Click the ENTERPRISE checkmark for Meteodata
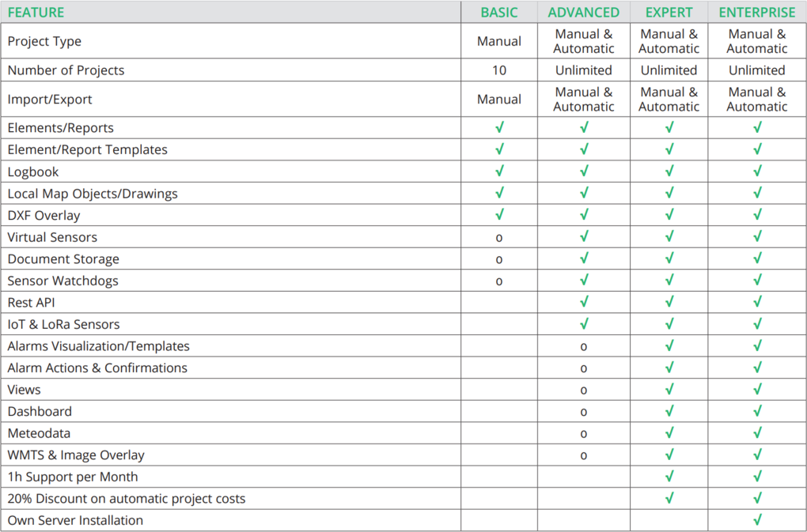 click(757, 432)
